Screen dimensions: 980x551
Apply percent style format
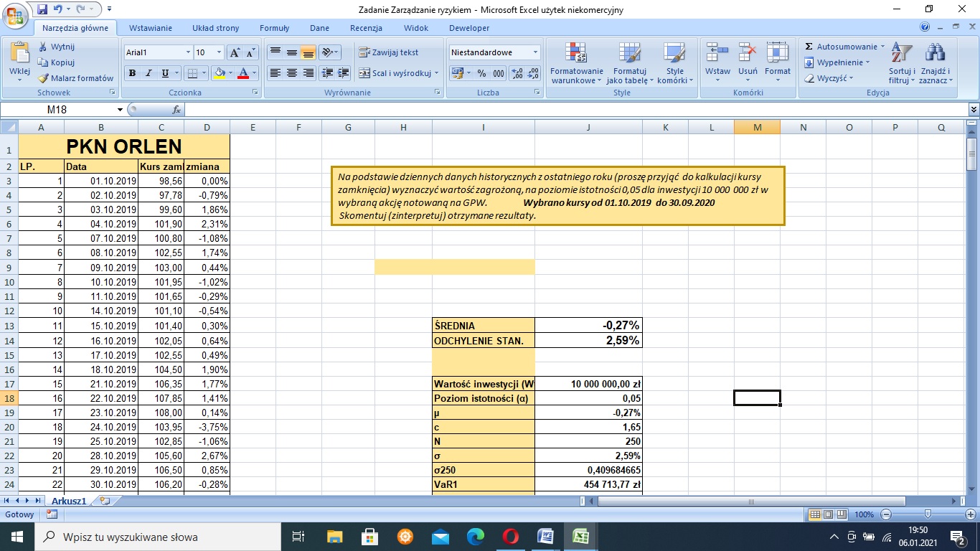point(481,73)
